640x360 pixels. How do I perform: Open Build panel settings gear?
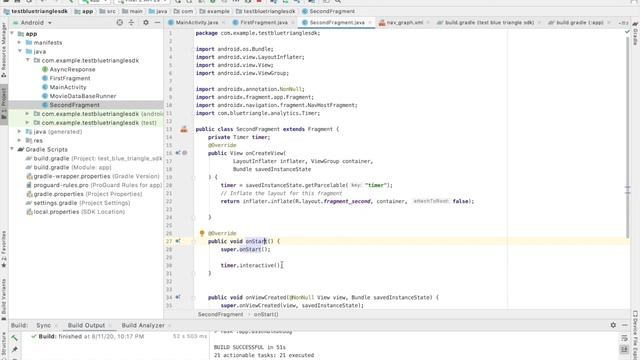[613, 325]
